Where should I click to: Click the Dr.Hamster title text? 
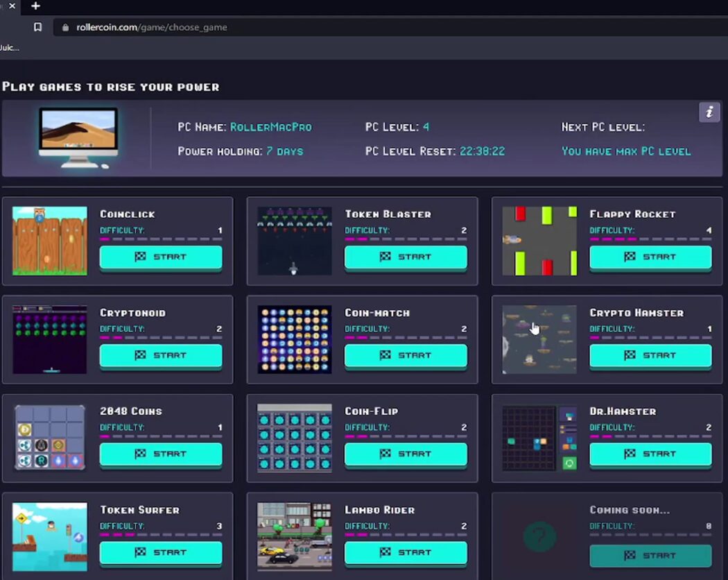click(623, 411)
